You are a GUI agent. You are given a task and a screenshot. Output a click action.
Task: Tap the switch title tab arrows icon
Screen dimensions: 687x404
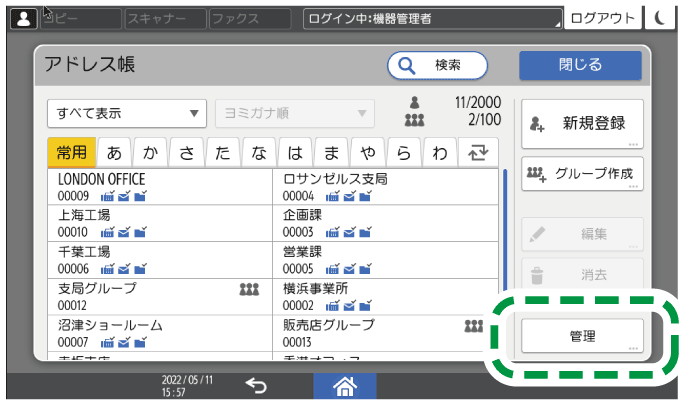pyautogui.click(x=478, y=152)
